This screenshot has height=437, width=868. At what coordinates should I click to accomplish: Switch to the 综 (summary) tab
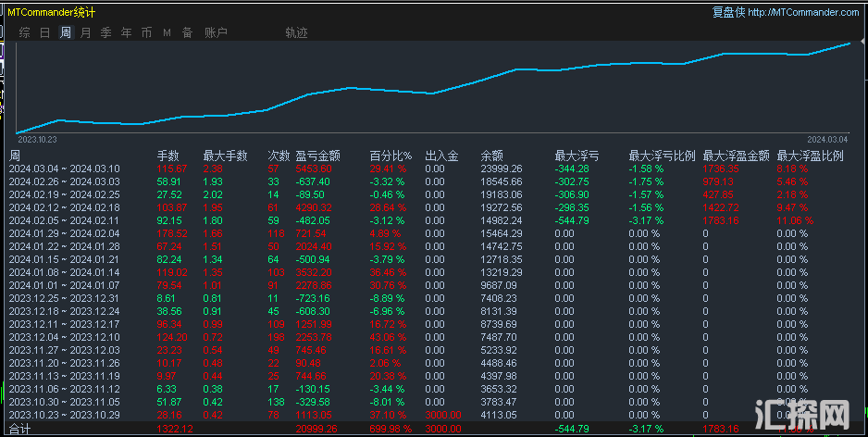(x=25, y=32)
